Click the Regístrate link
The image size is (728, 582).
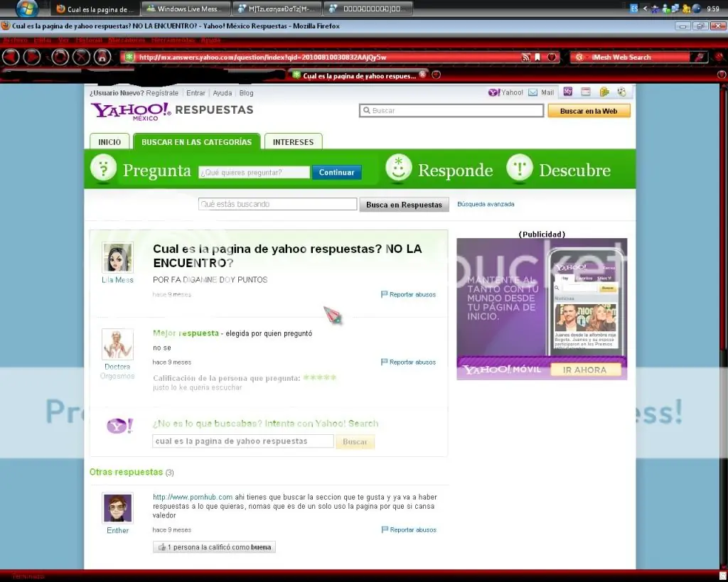[x=162, y=93]
